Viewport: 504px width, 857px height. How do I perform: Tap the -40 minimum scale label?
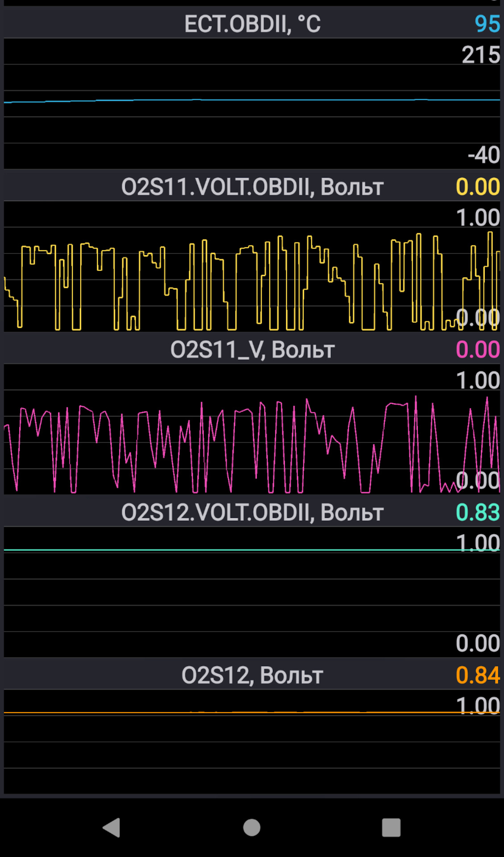(483, 155)
